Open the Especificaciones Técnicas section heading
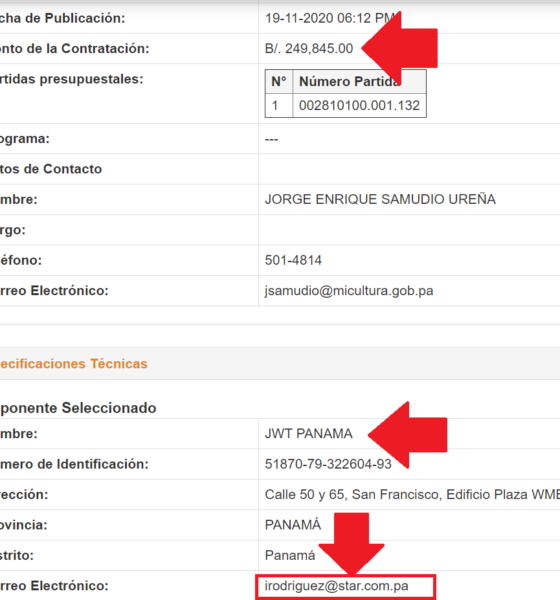 pos(73,364)
